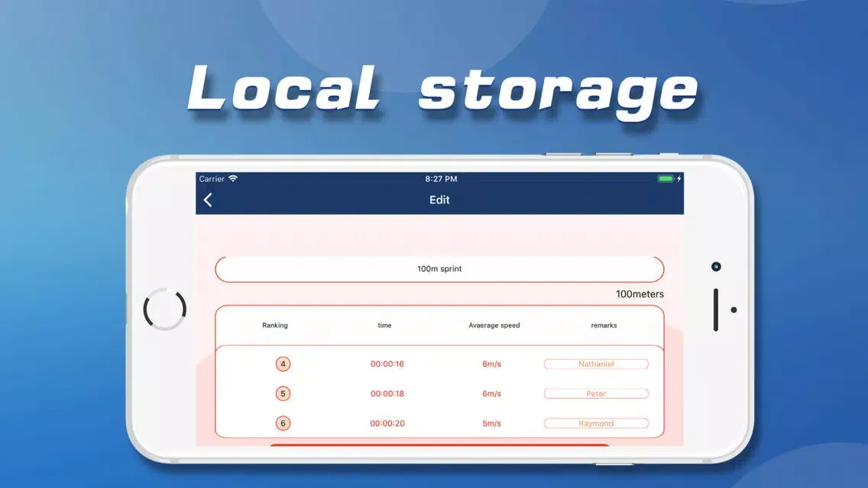Edit the '100m sprint' title field
868x488 pixels.
tap(439, 270)
